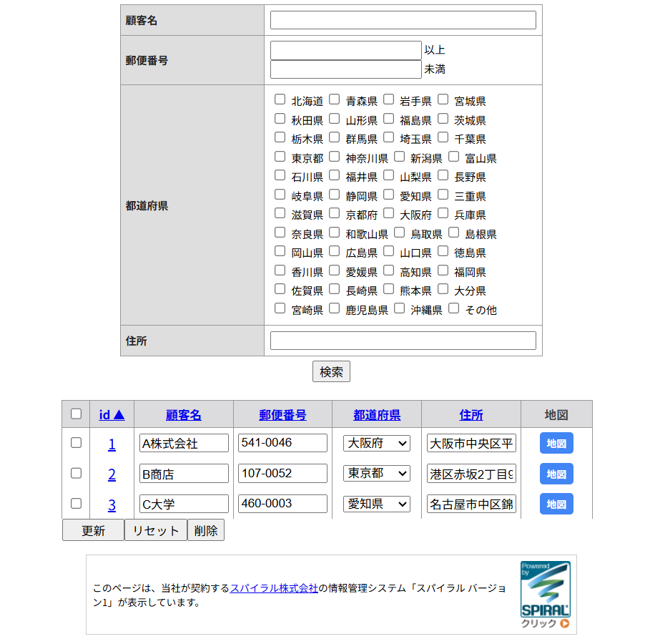660x644 pixels.
Task: Click the SPIRAL logo banner
Action: (545, 594)
